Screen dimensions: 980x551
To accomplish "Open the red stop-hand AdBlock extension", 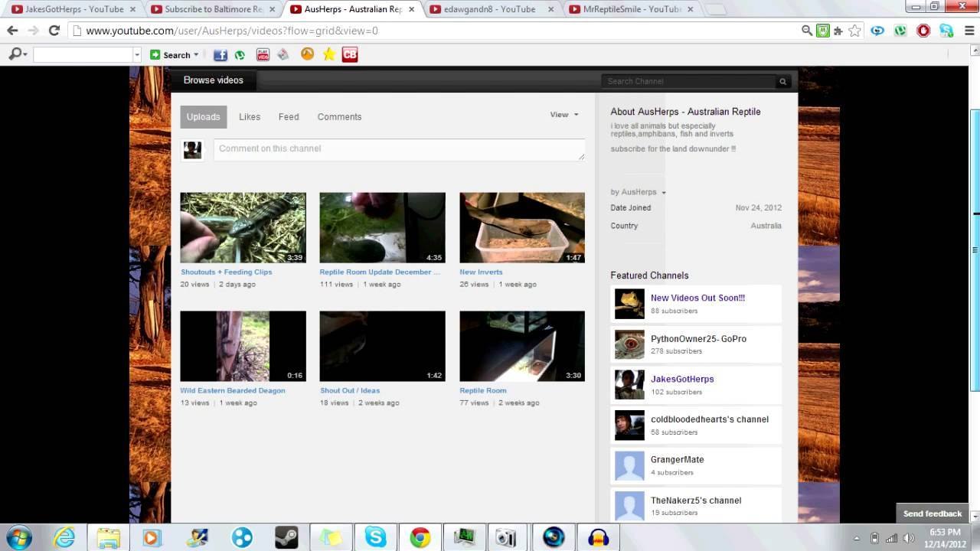I will coord(923,31).
